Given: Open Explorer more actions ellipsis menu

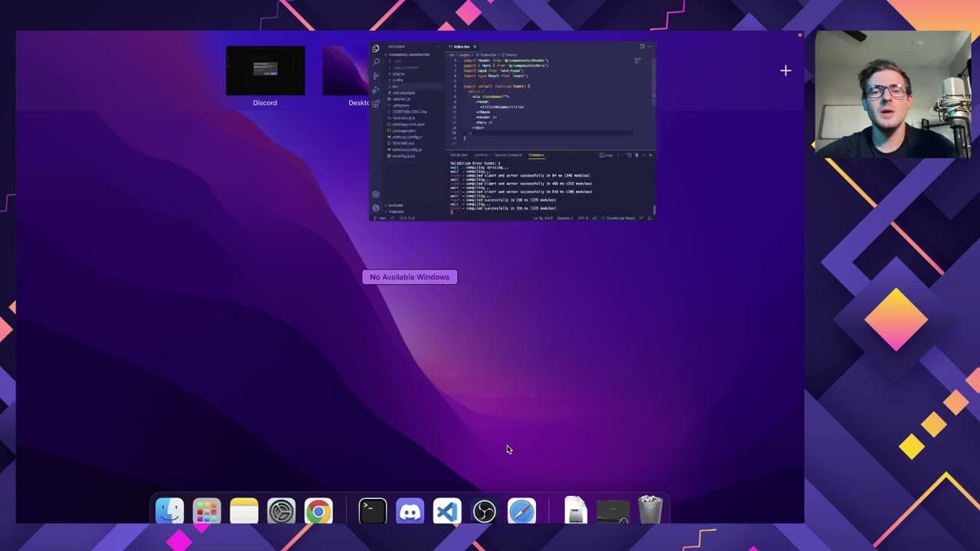Looking at the screenshot, I should 439,47.
